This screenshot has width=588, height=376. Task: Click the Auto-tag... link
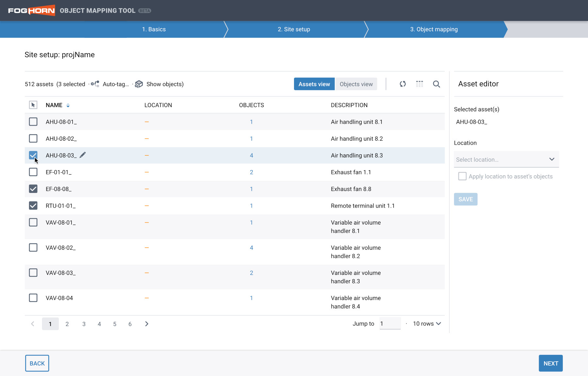coord(116,84)
